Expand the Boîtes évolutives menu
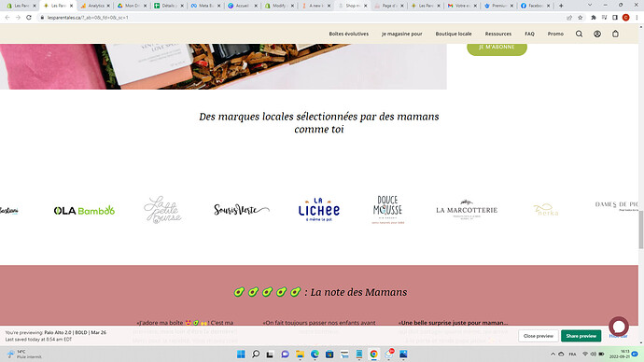This screenshot has height=362, width=644. click(349, 35)
